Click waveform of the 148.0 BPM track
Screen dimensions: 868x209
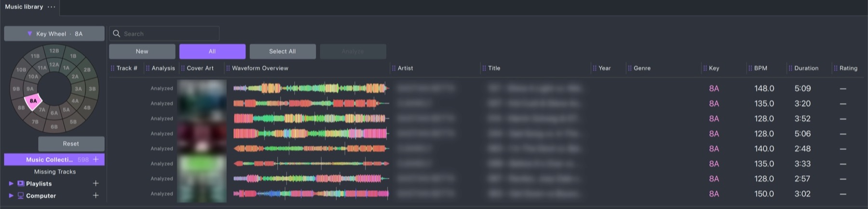311,88
